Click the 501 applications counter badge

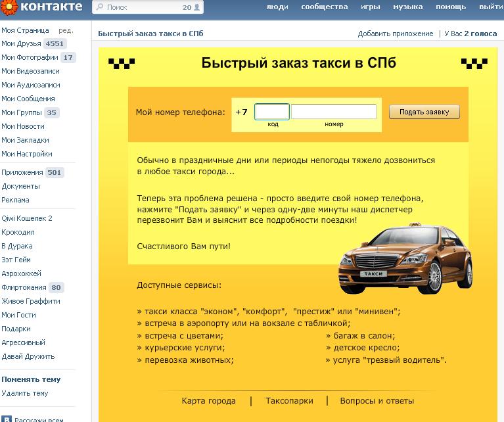pos(55,172)
